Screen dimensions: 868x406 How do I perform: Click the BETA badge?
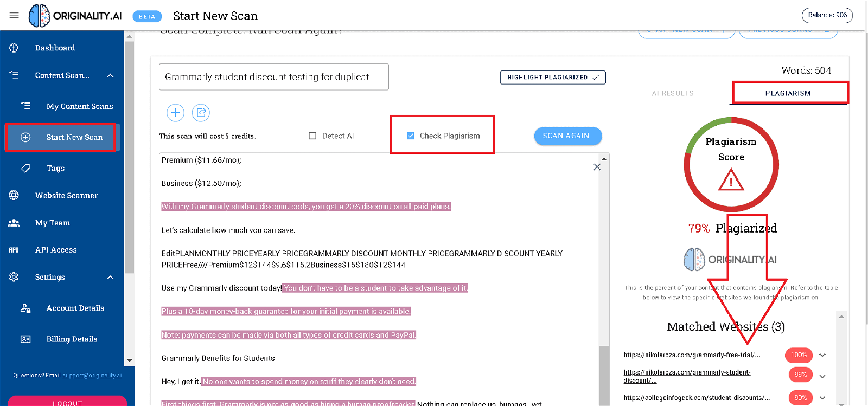(147, 16)
